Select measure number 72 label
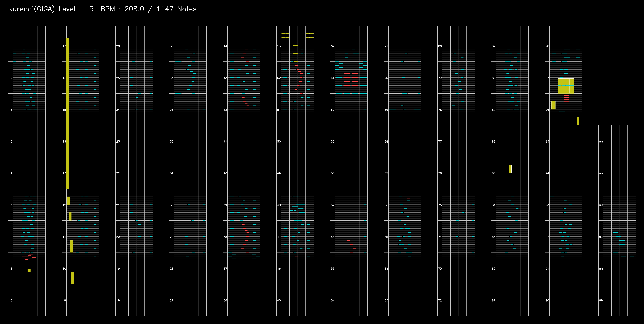This screenshot has width=644, height=324. coord(440,300)
